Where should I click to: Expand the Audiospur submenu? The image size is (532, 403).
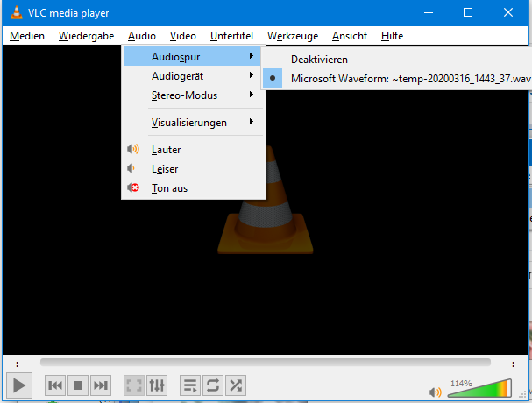click(x=192, y=56)
